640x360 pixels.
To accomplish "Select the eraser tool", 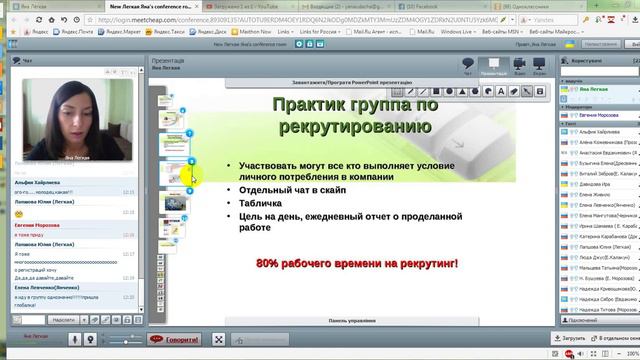I will point(514,92).
